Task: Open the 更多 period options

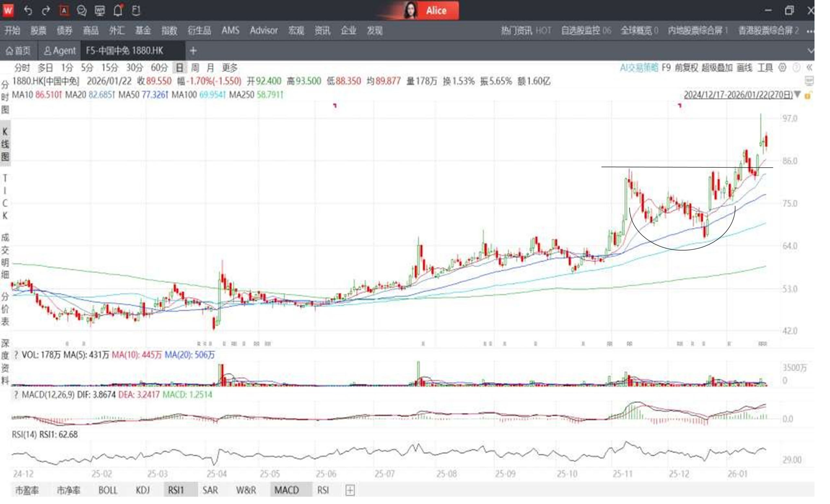Action: pos(230,68)
